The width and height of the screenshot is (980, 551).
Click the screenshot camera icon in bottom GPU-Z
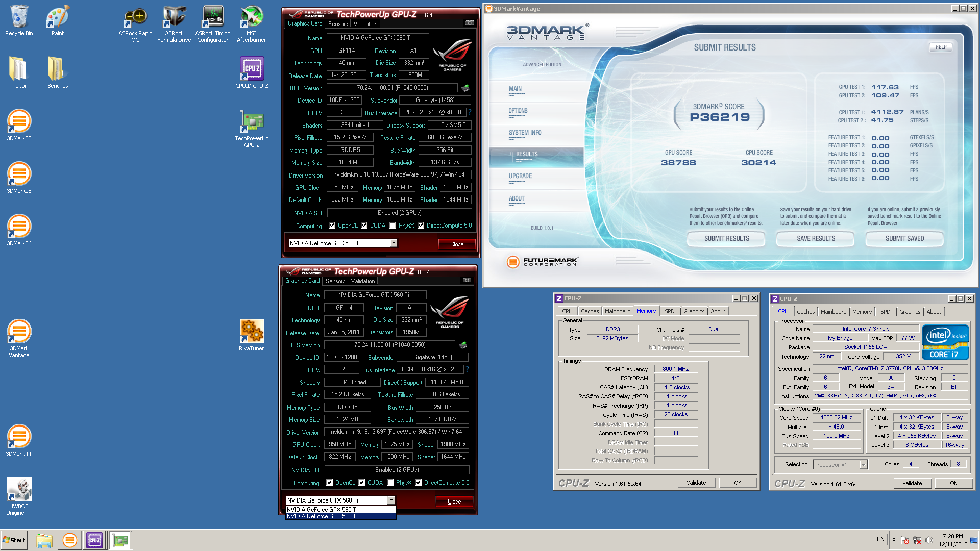click(x=467, y=280)
